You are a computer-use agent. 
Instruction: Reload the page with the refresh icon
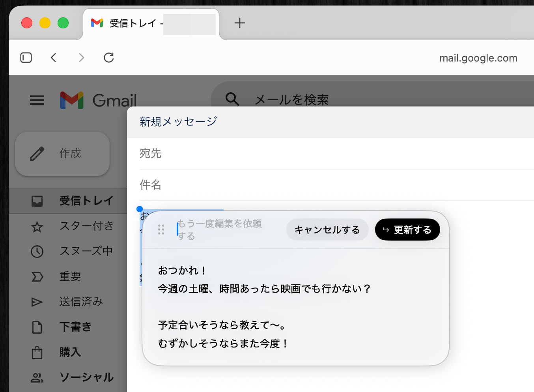(109, 58)
